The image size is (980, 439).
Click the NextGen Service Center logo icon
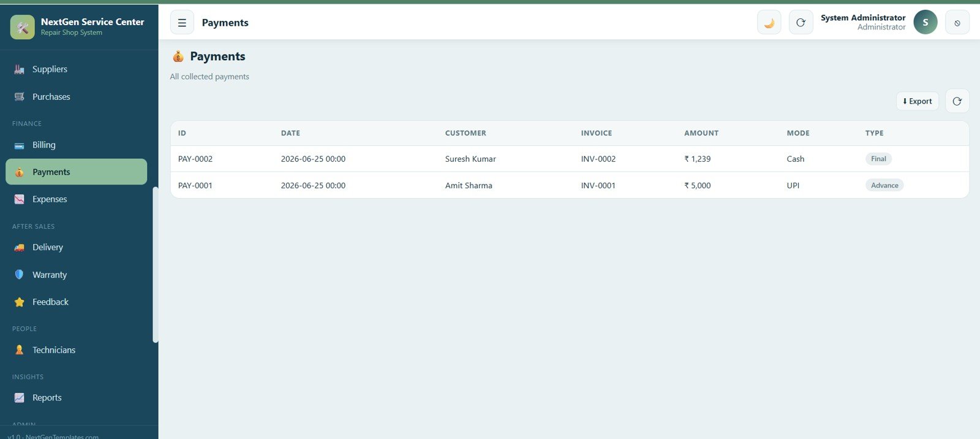(23, 27)
